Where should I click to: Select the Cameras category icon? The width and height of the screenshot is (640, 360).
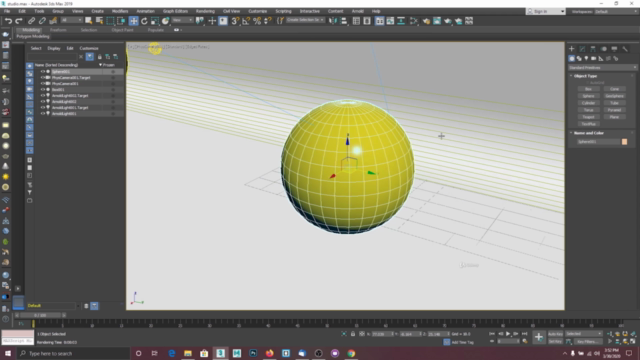[593, 58]
